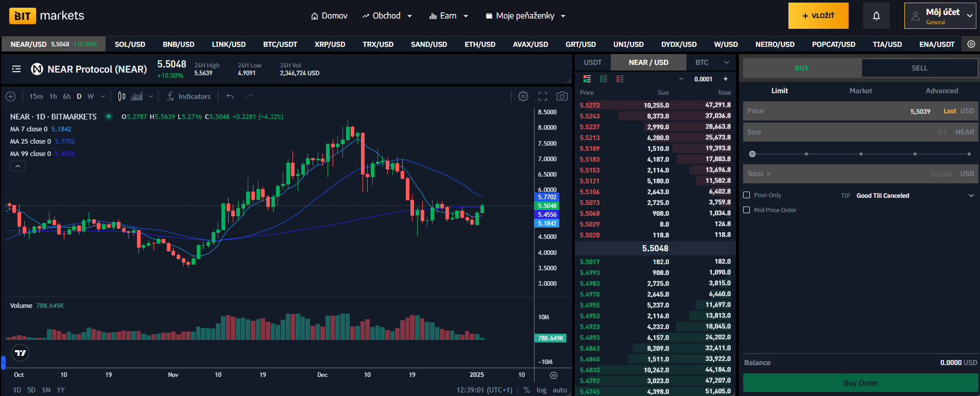
Task: Open the Môj účet account dropdown
Action: (940, 16)
